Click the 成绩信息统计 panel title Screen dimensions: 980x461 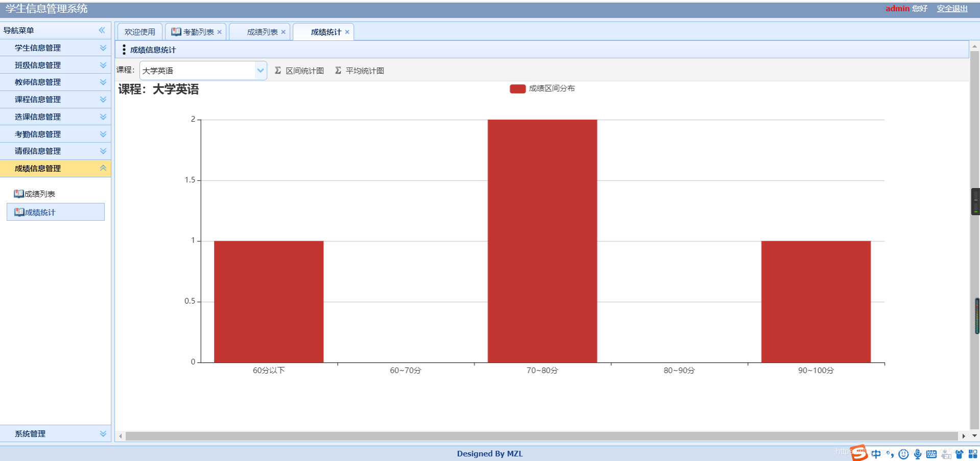point(153,50)
